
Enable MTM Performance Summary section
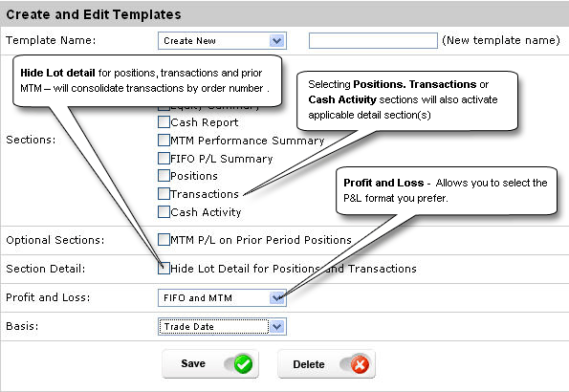(164, 140)
